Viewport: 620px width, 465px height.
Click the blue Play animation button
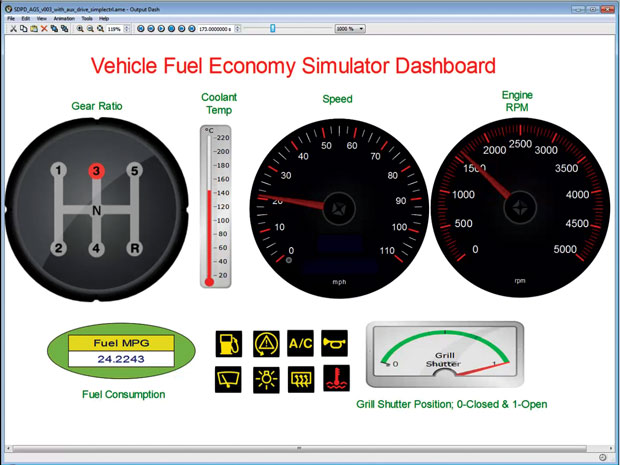[x=161, y=29]
